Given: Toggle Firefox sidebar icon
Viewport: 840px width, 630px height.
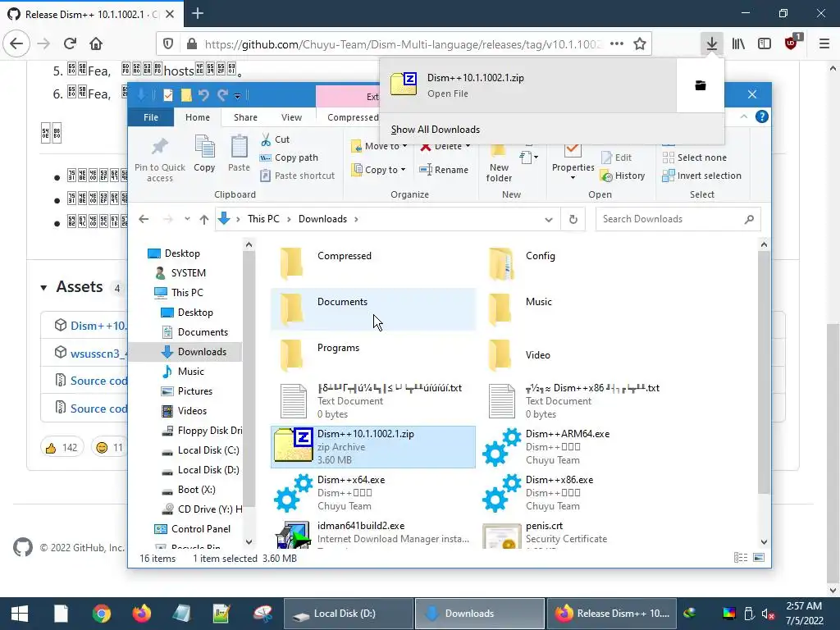Looking at the screenshot, I should [x=765, y=43].
